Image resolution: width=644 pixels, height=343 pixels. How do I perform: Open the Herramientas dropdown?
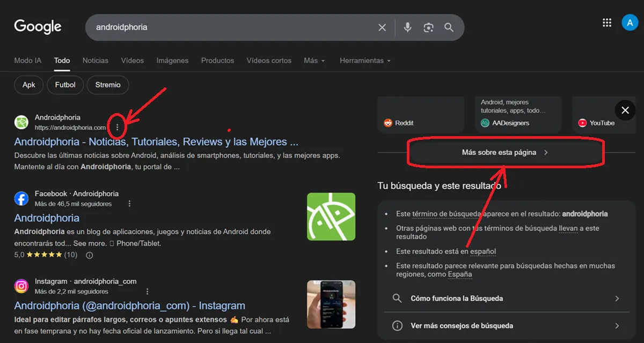click(365, 61)
